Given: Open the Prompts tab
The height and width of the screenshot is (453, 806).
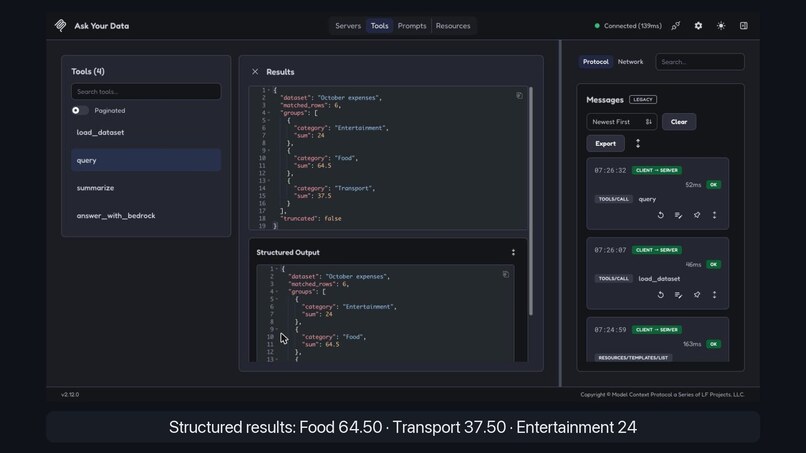Looking at the screenshot, I should (x=412, y=26).
